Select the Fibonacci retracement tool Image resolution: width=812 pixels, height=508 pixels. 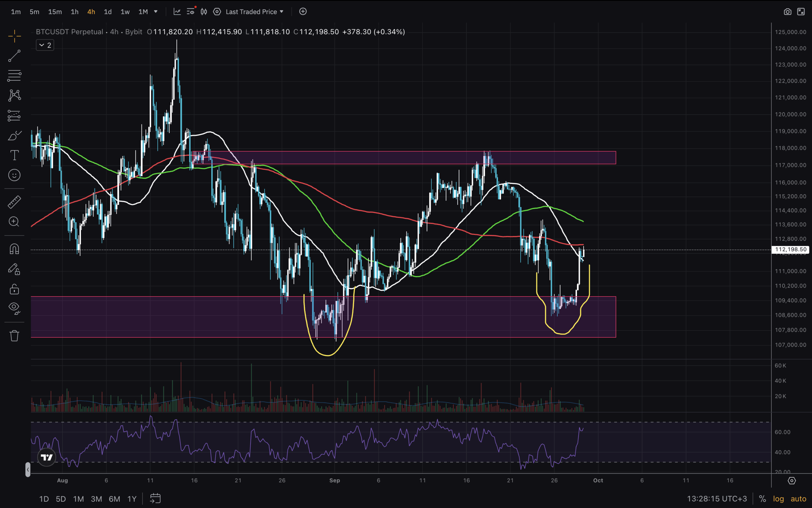click(x=14, y=75)
